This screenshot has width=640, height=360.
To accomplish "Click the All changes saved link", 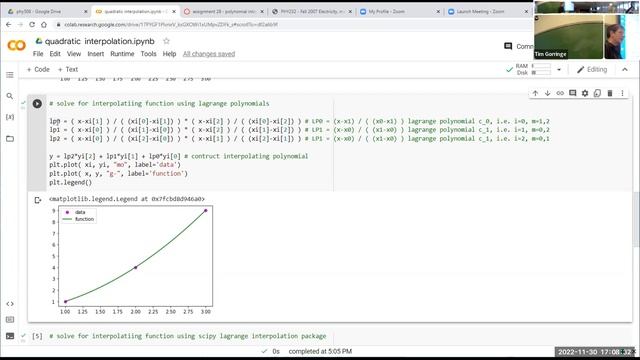I will pyautogui.click(x=209, y=54).
